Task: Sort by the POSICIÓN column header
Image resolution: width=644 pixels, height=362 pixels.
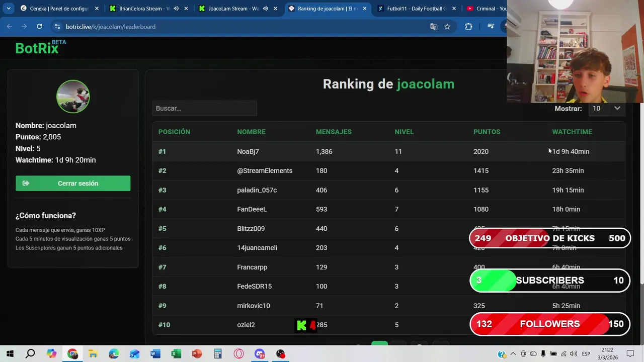Action: [x=174, y=132]
